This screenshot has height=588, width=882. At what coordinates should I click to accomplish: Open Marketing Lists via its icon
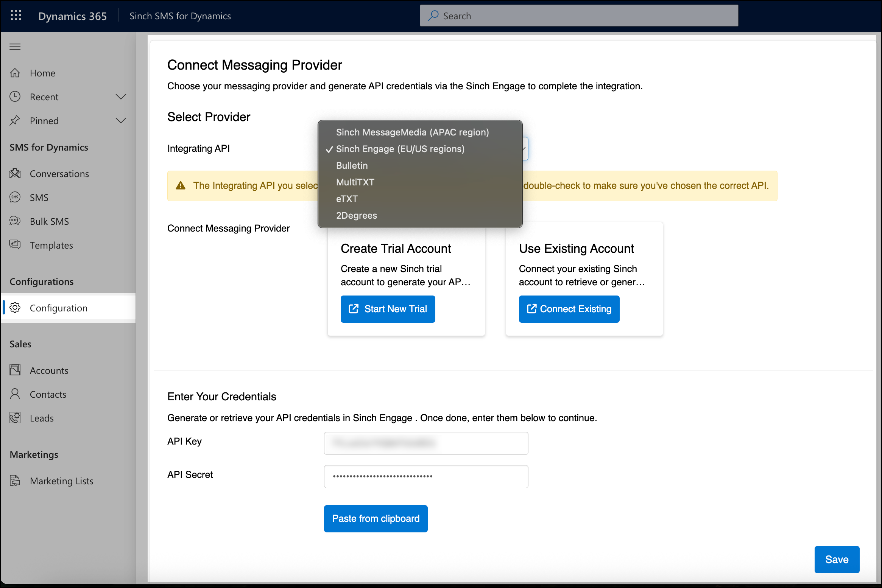point(15,481)
